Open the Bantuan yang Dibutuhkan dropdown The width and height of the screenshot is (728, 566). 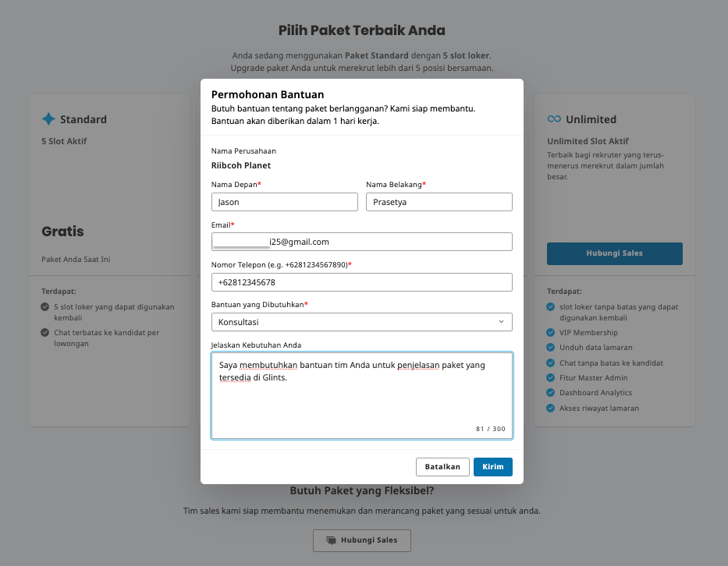click(x=362, y=322)
